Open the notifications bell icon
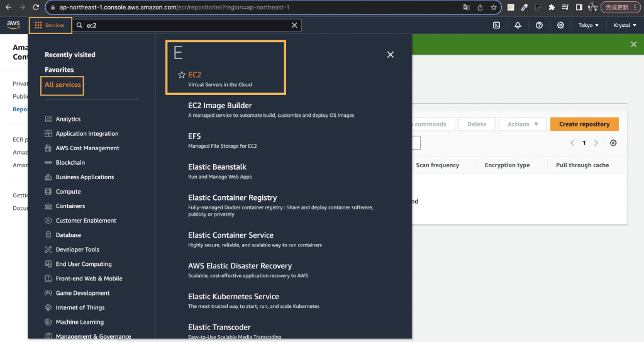 click(518, 25)
